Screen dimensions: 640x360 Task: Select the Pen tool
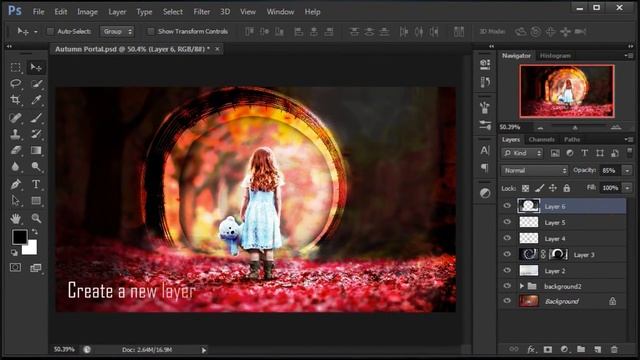pos(16,184)
